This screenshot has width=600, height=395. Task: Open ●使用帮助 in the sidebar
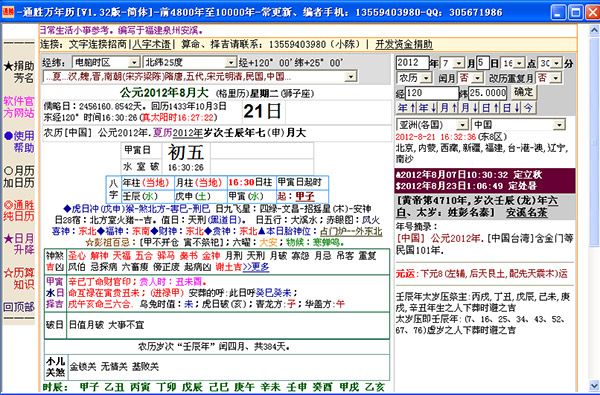(x=19, y=141)
